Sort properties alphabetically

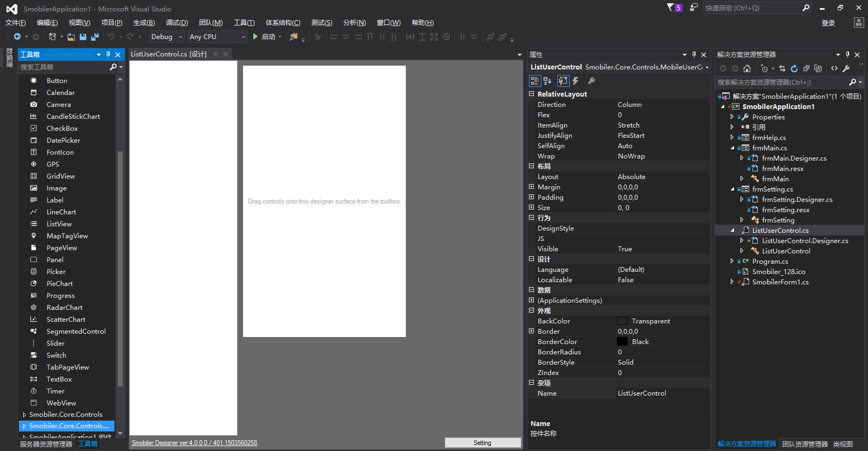(x=547, y=81)
